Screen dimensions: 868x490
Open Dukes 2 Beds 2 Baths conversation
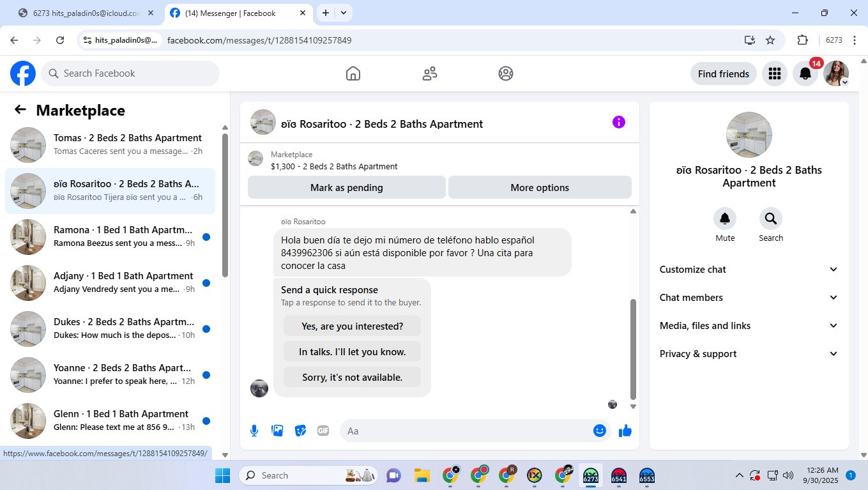tap(110, 329)
